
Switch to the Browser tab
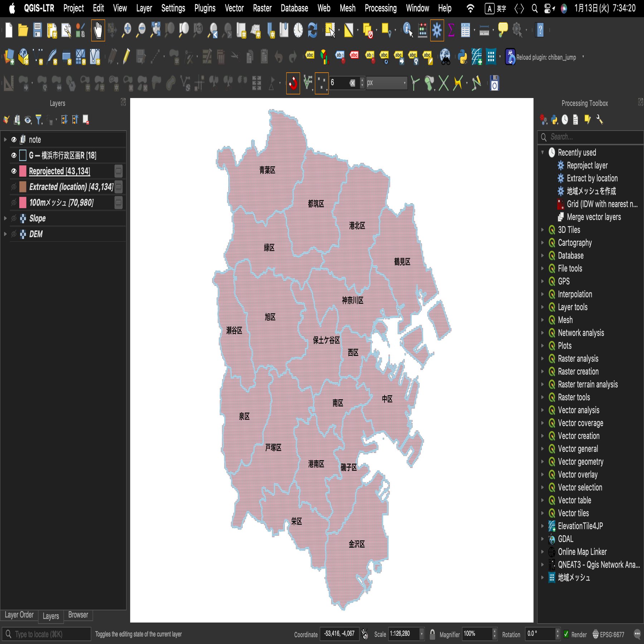click(78, 615)
